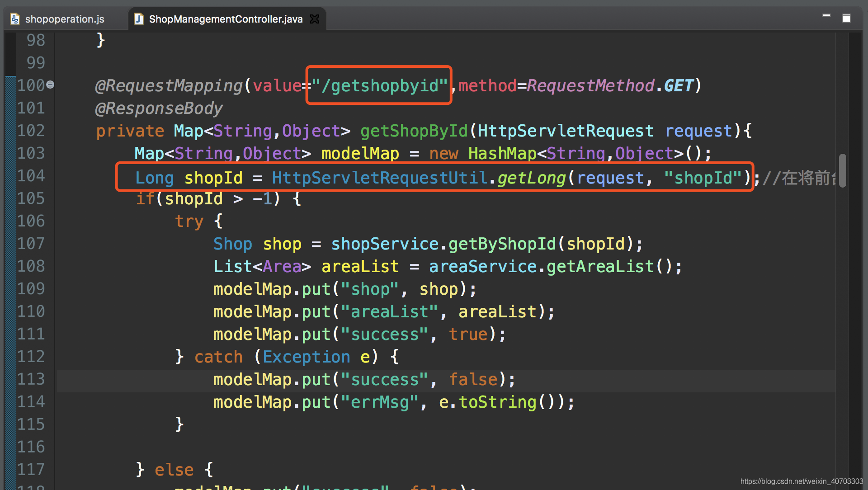
Task: Close the ShopManagementController.java tab
Action: [315, 19]
